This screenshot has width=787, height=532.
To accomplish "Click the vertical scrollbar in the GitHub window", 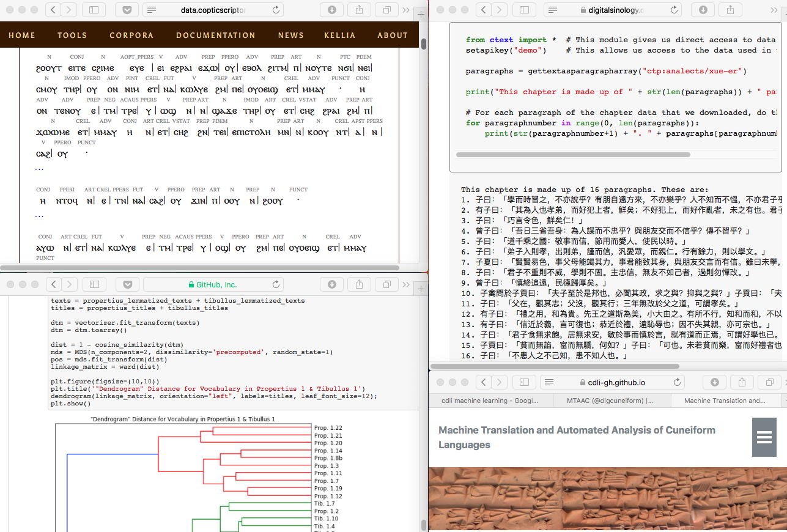I will (423, 525).
